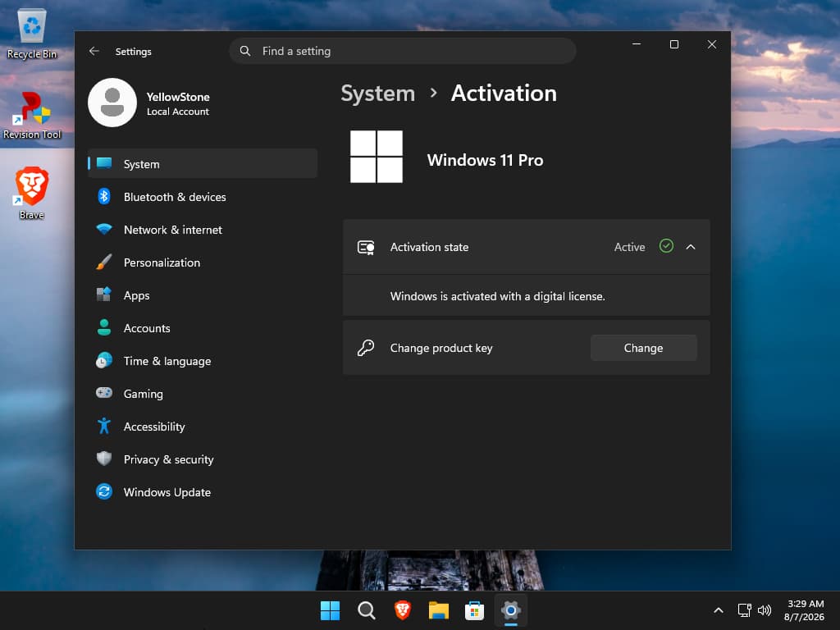
Task: Click 'Windows is activated with a digital license.'
Action: [497, 296]
